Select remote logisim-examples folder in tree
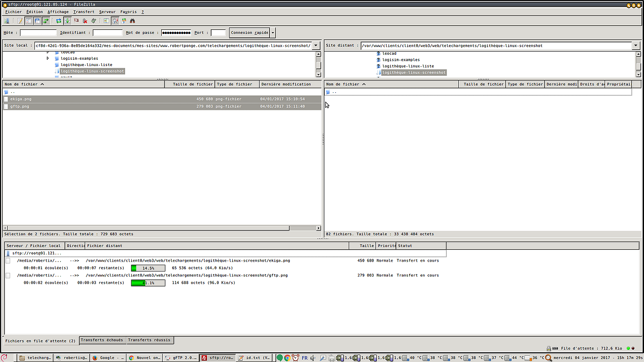Image resolution: width=644 pixels, height=362 pixels. coord(401,60)
